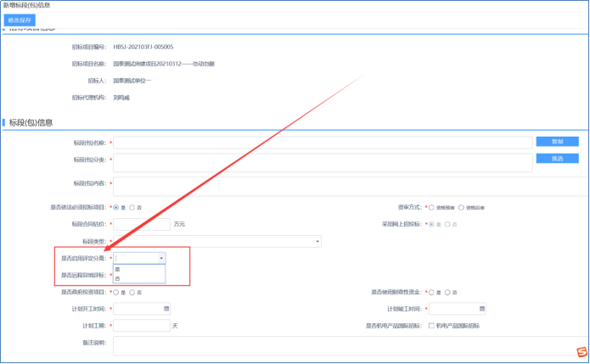Focus the 标段合同估价 amount field

142,224
